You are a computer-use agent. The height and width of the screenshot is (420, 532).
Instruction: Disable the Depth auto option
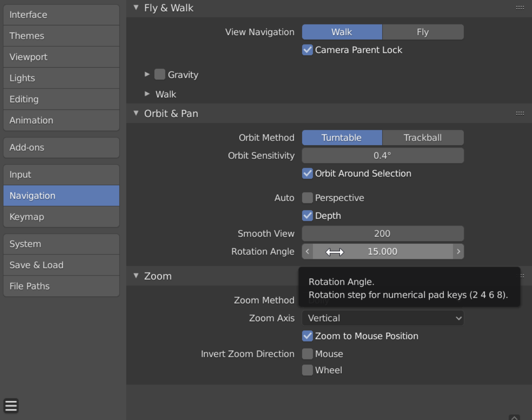click(x=307, y=215)
